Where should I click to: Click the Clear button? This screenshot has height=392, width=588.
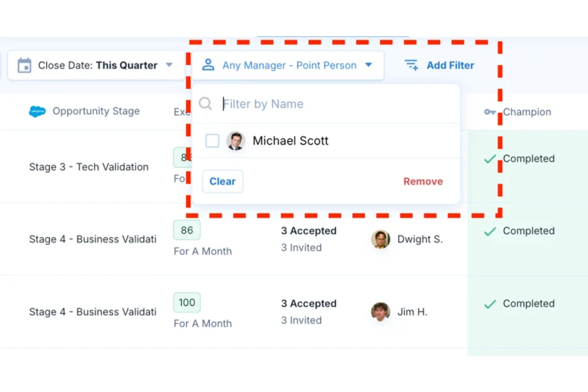222,181
